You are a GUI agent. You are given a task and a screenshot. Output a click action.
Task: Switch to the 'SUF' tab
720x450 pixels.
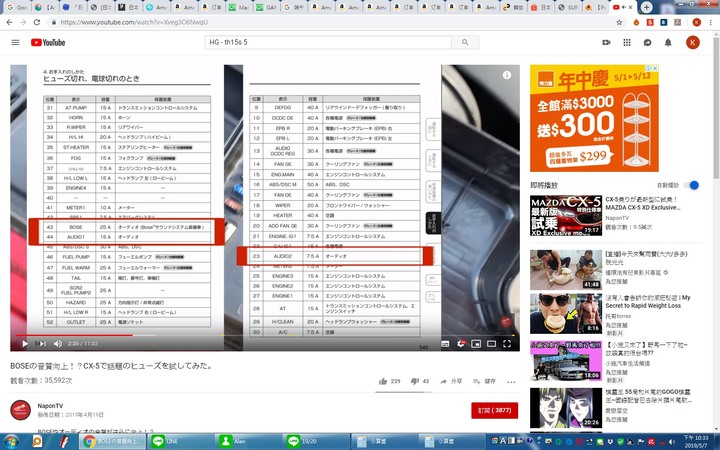click(x=568, y=7)
